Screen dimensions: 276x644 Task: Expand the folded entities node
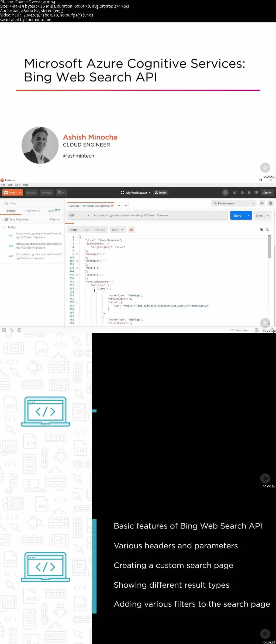(x=77, y=261)
